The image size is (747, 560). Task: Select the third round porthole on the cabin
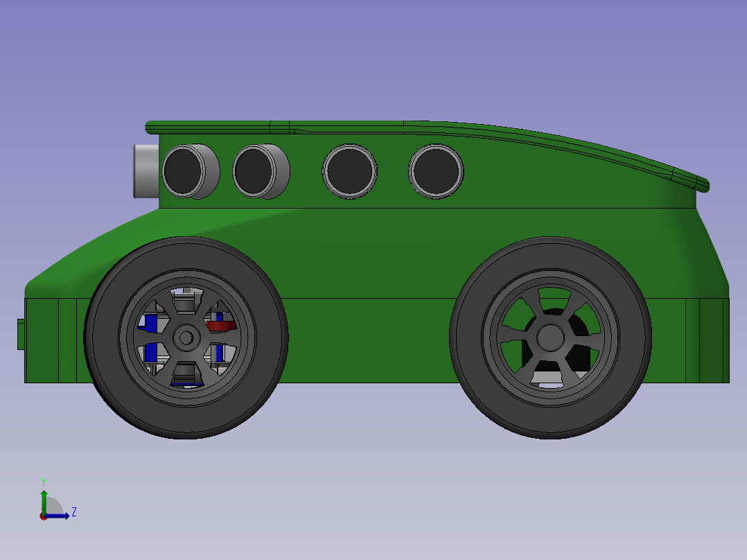350,171
